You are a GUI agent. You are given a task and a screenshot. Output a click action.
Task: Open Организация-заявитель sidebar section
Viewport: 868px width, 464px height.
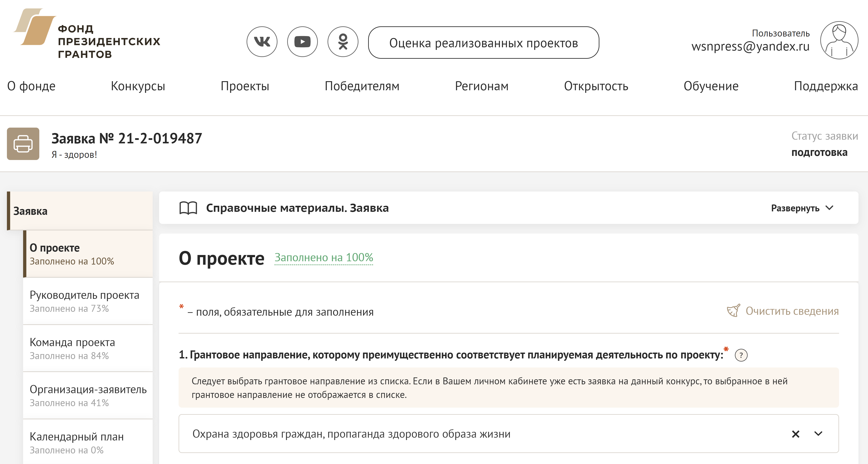[x=88, y=396]
